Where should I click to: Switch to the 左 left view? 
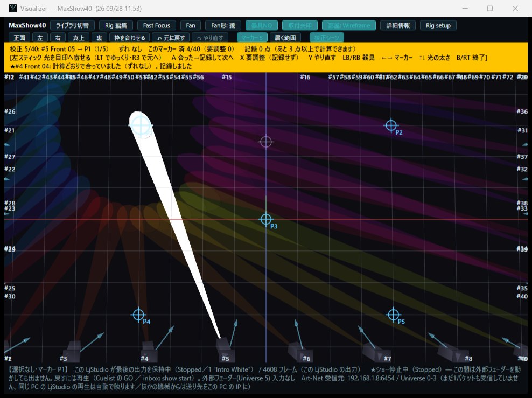tap(40, 38)
